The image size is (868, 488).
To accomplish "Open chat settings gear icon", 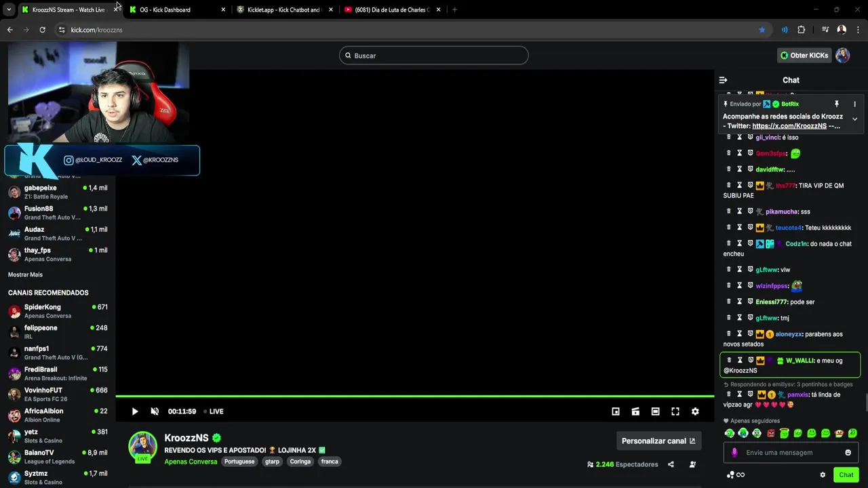I will (823, 475).
